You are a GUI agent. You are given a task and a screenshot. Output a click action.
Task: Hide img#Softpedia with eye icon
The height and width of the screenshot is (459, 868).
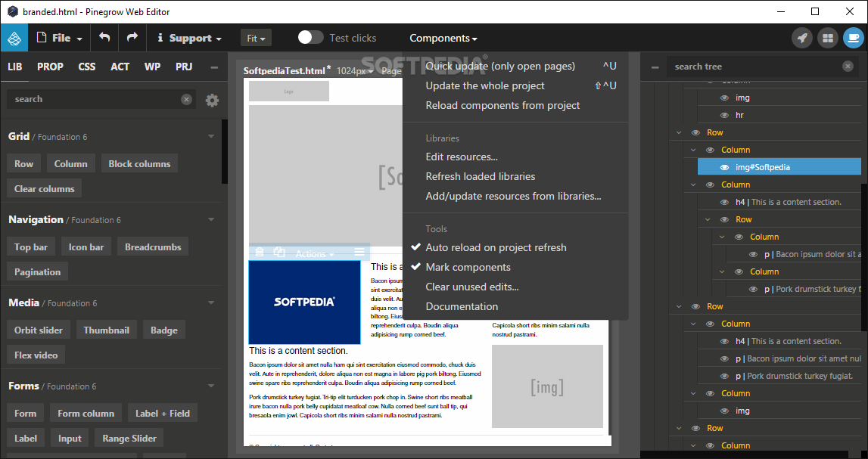(x=724, y=168)
